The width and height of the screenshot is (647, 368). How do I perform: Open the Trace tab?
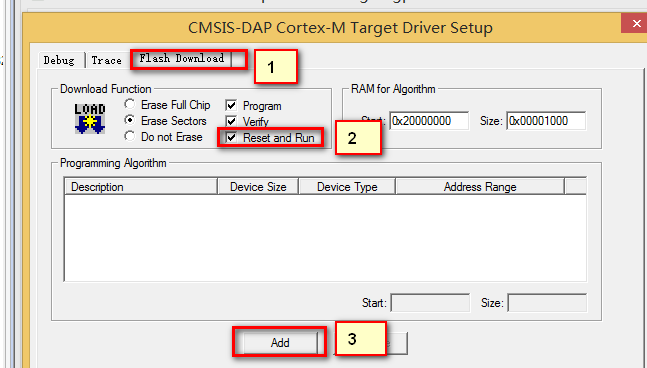(x=106, y=60)
